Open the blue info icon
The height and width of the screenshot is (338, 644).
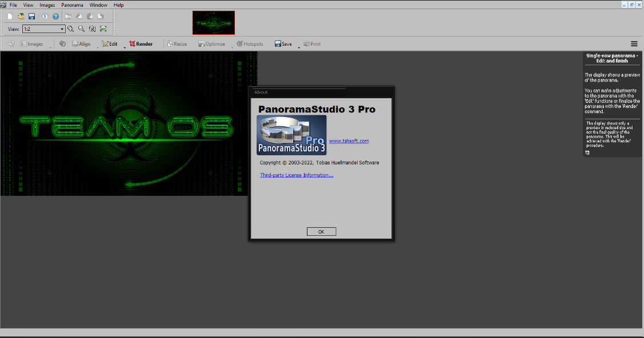point(45,17)
